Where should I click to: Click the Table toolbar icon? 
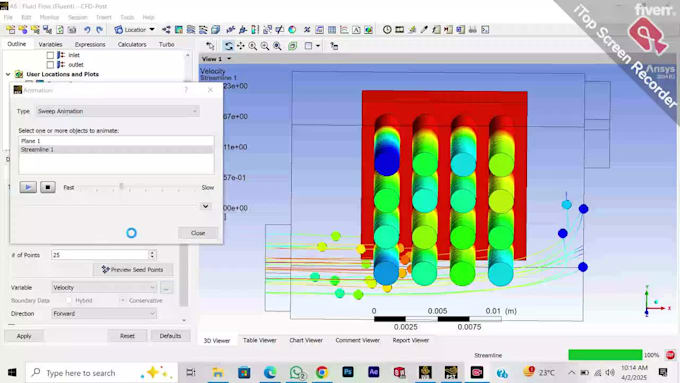coord(332,29)
